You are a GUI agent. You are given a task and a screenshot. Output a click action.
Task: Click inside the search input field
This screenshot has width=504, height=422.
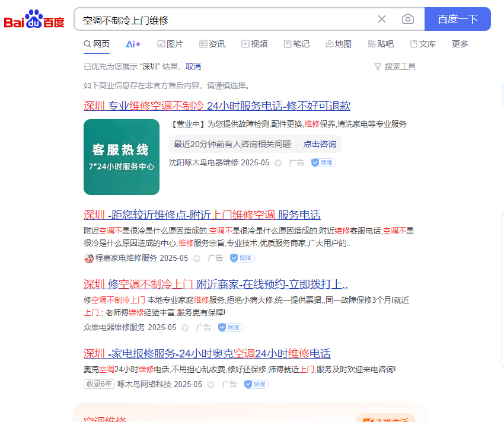point(225,20)
